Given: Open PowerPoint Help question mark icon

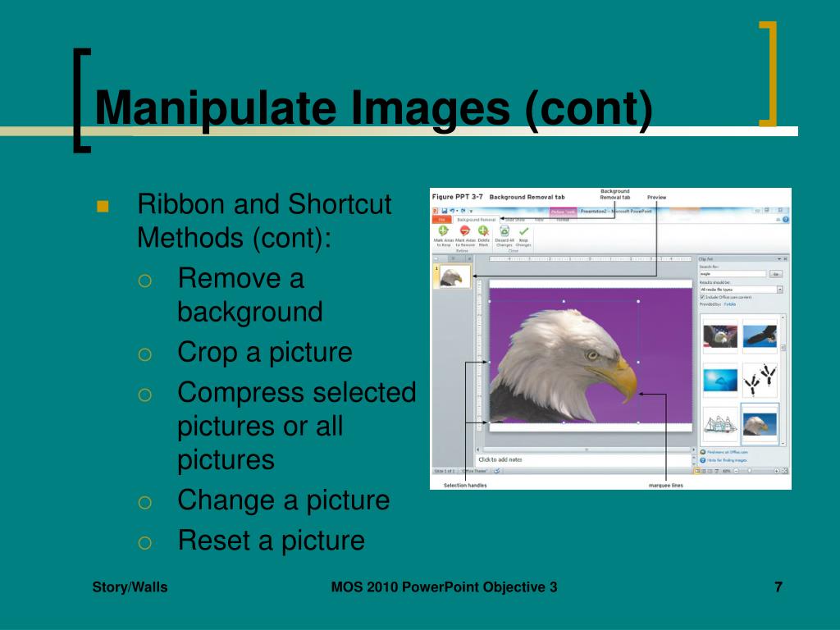Looking at the screenshot, I should point(785,220).
